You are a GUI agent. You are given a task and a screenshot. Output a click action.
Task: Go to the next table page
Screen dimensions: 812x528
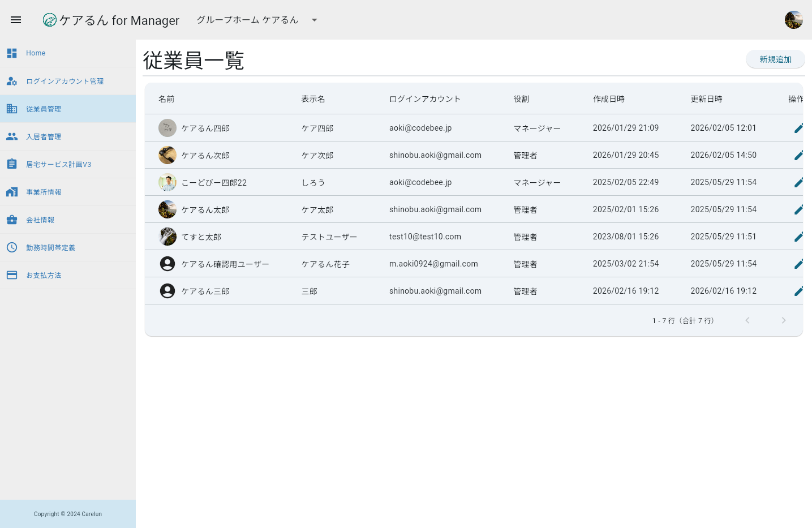pyautogui.click(x=783, y=320)
